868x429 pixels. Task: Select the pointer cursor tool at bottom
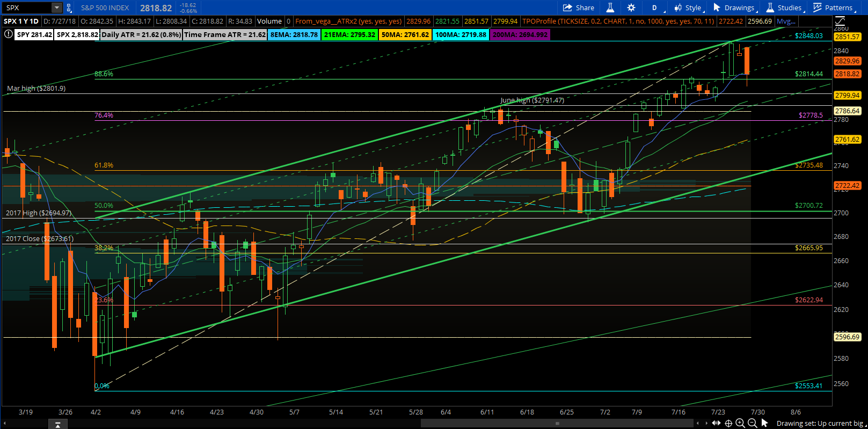tap(765, 423)
